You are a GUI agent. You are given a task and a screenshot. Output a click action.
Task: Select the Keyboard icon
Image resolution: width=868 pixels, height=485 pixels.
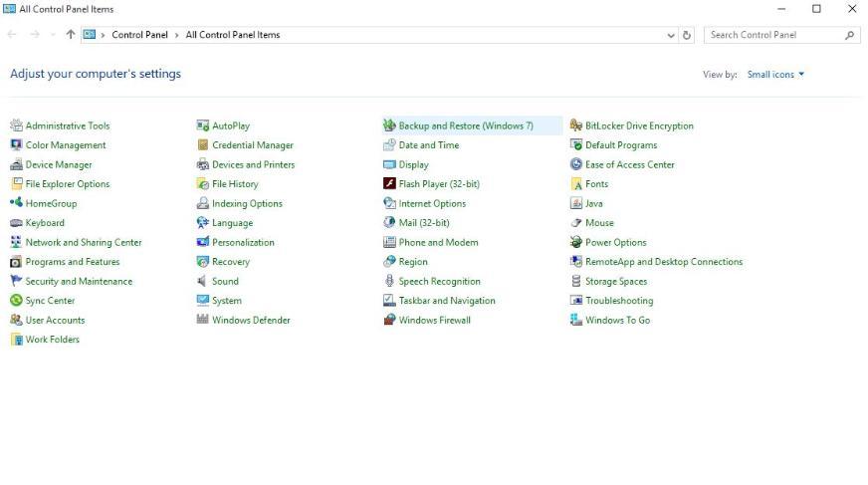click(x=16, y=222)
